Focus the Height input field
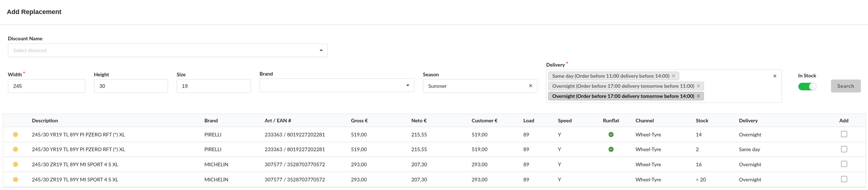The width and height of the screenshot is (868, 190). [131, 86]
